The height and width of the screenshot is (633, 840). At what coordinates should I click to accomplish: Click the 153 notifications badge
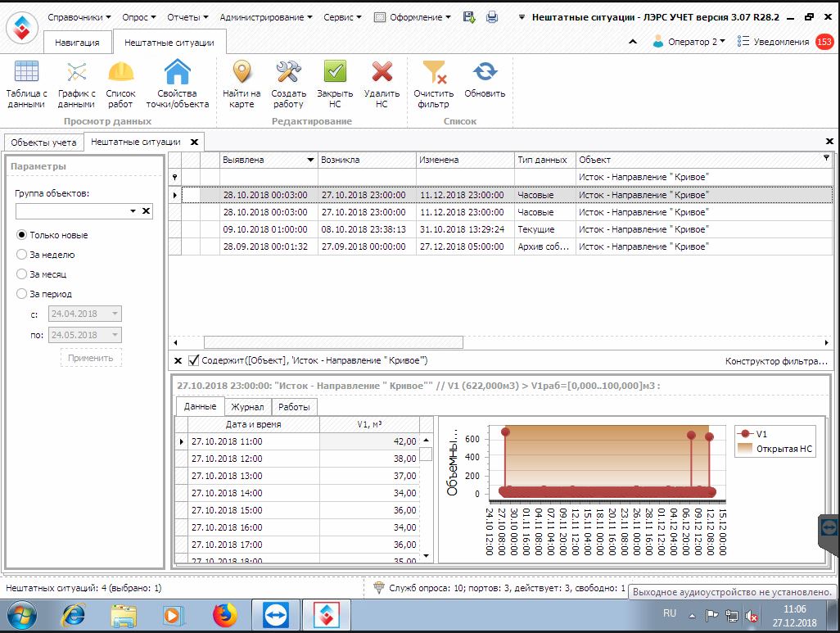click(x=824, y=42)
